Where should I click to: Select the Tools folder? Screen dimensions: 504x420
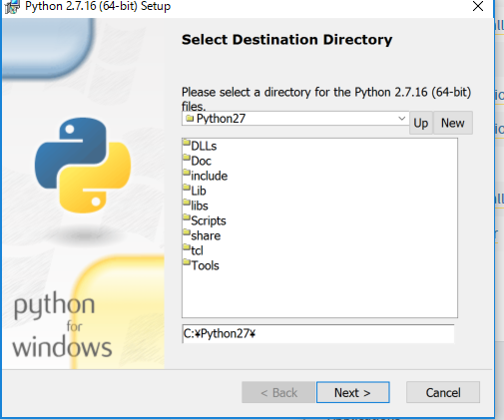click(x=205, y=265)
